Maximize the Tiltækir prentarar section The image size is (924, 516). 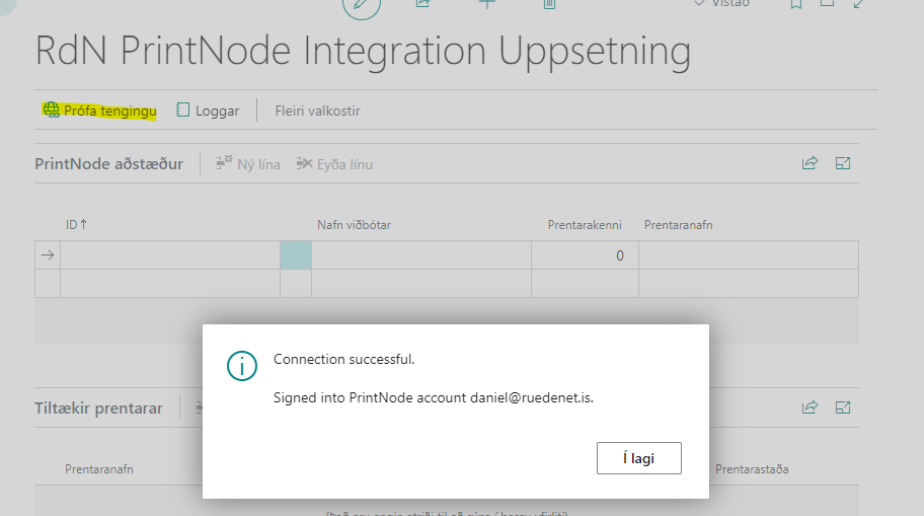tap(843, 407)
